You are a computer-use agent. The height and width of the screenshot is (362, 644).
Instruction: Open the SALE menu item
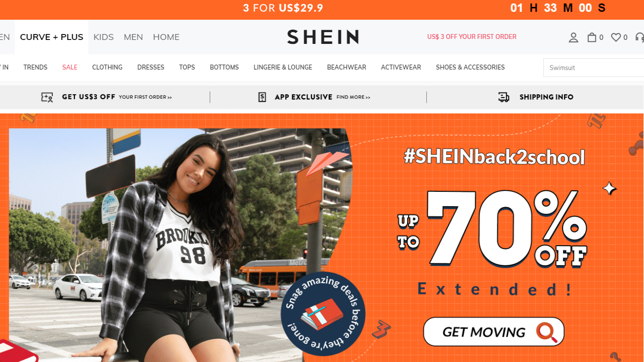click(70, 68)
